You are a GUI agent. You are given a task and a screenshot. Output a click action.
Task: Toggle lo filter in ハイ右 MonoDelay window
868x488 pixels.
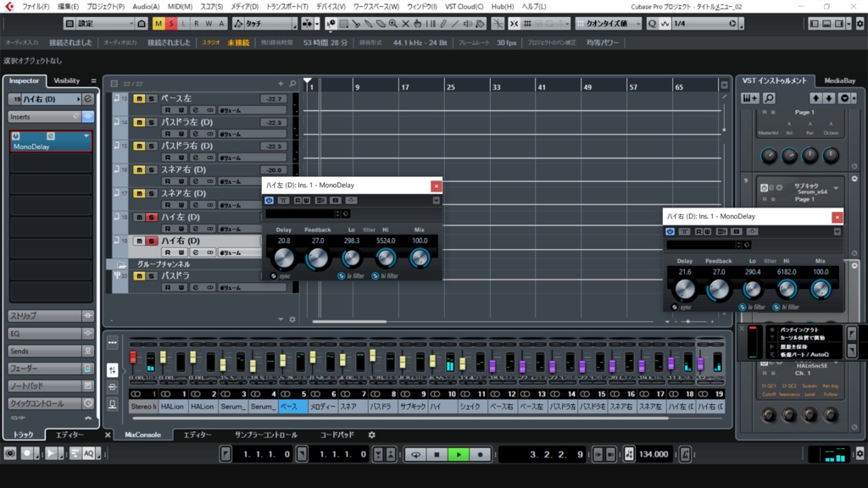(743, 307)
